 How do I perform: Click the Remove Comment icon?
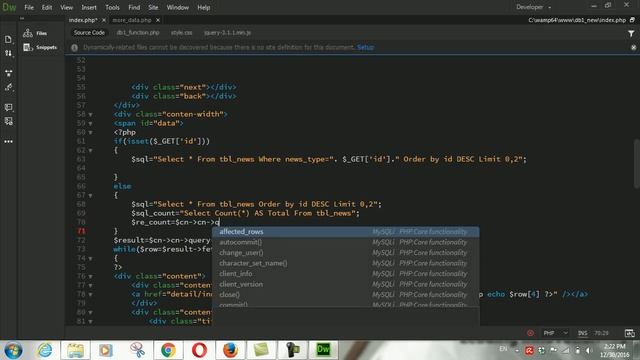pyautogui.click(x=8, y=121)
